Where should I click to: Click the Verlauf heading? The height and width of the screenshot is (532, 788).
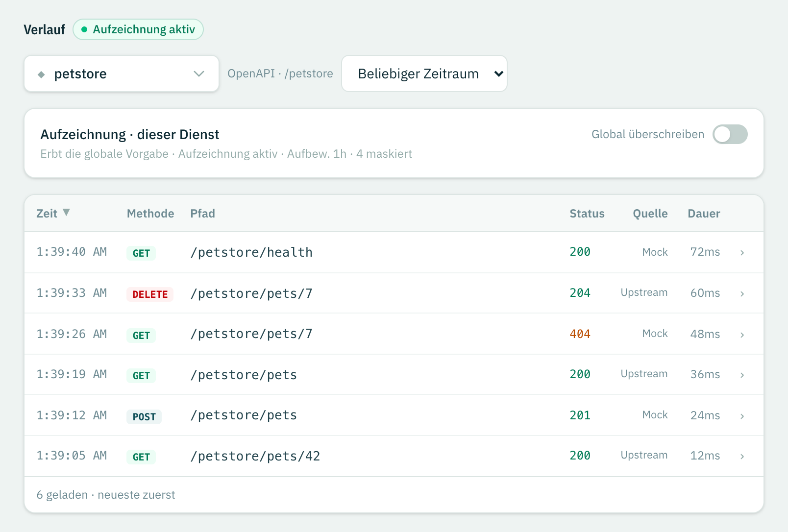point(45,30)
